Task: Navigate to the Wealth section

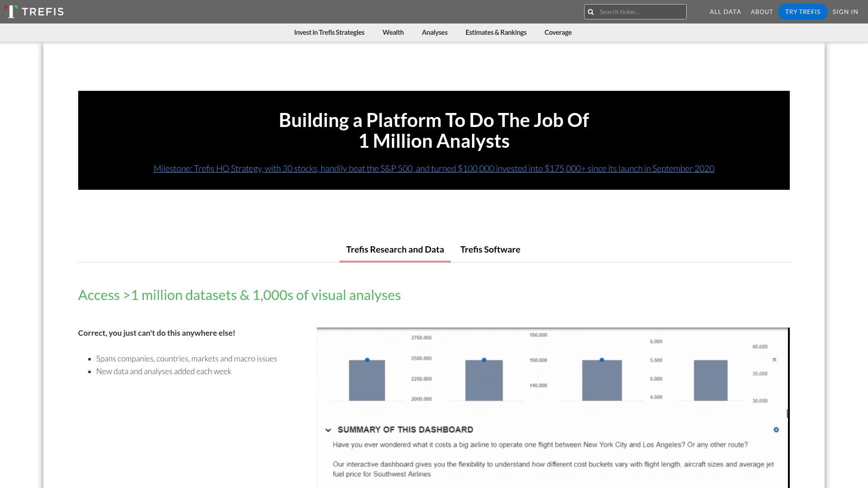Action: pos(393,32)
